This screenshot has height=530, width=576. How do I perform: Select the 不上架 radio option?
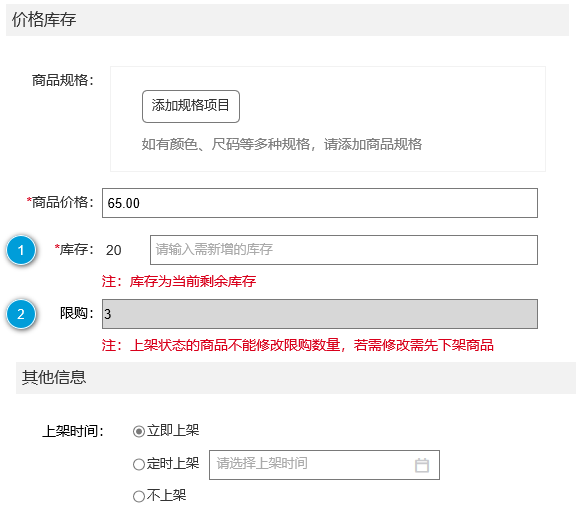138,497
